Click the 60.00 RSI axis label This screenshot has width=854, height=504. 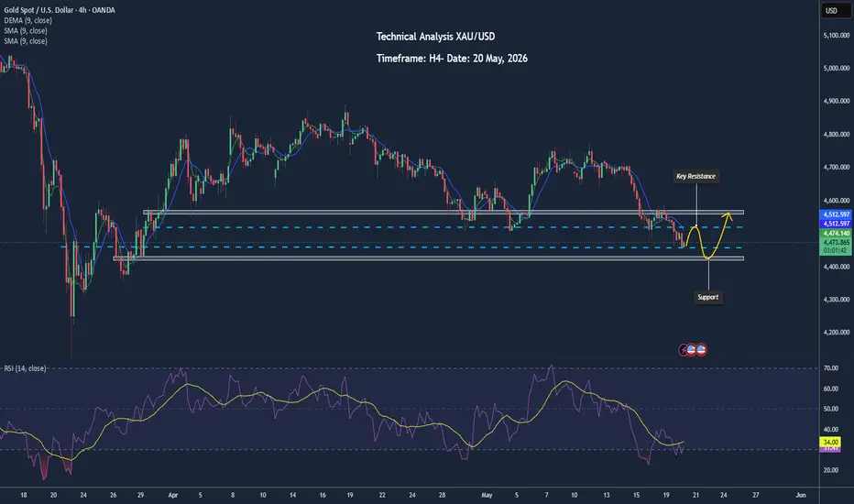pos(830,389)
